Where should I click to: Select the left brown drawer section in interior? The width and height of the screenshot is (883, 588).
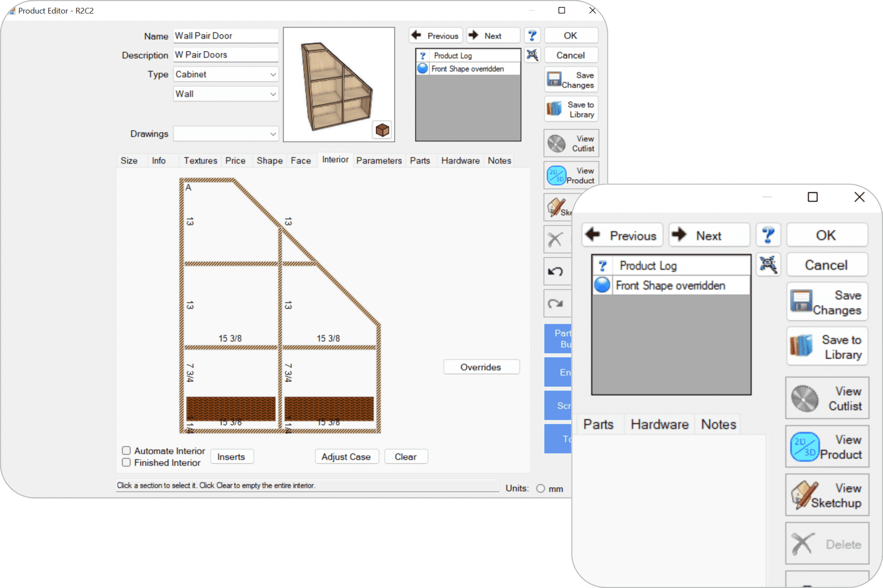[230, 408]
